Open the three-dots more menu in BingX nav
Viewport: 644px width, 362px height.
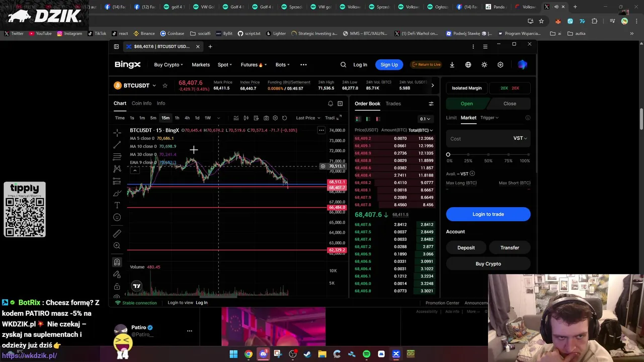[303, 64]
